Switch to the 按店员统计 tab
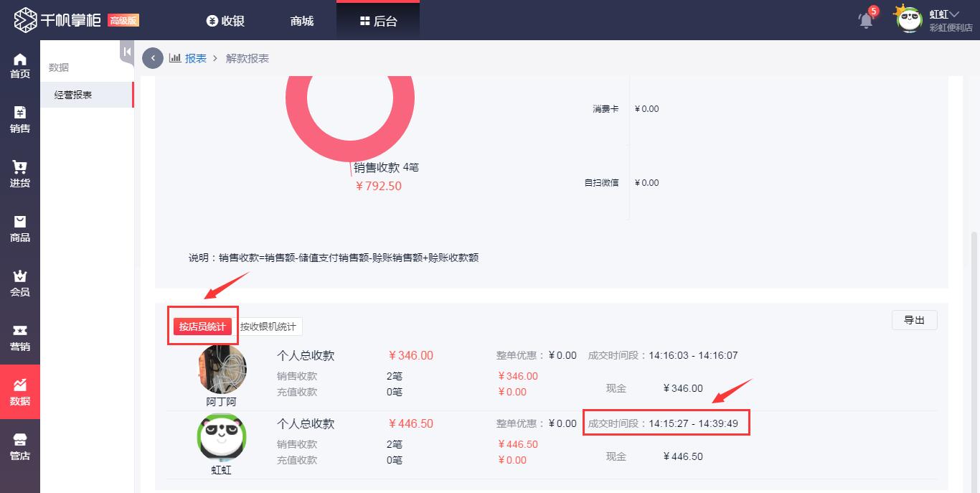 [x=203, y=327]
